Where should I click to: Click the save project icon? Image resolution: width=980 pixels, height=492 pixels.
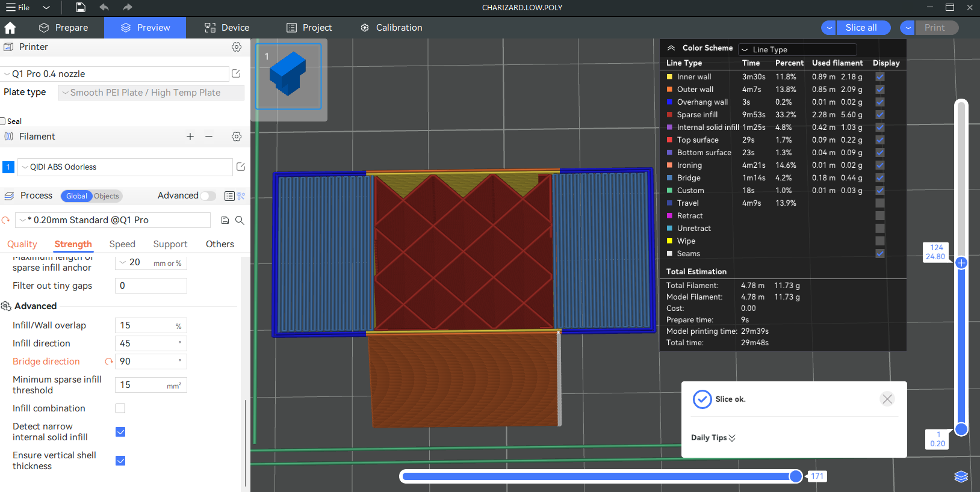click(81, 7)
